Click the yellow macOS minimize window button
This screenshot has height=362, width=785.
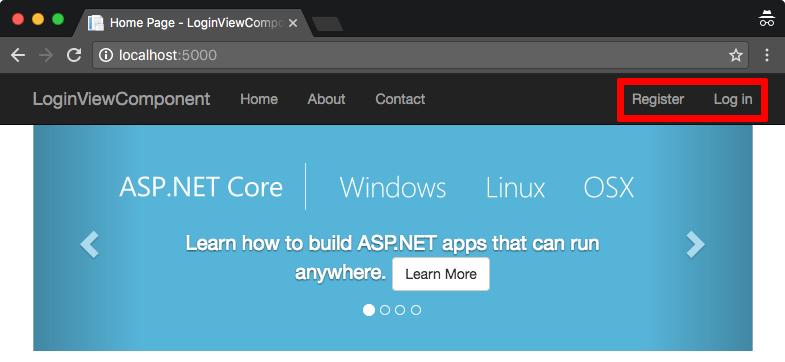point(38,19)
